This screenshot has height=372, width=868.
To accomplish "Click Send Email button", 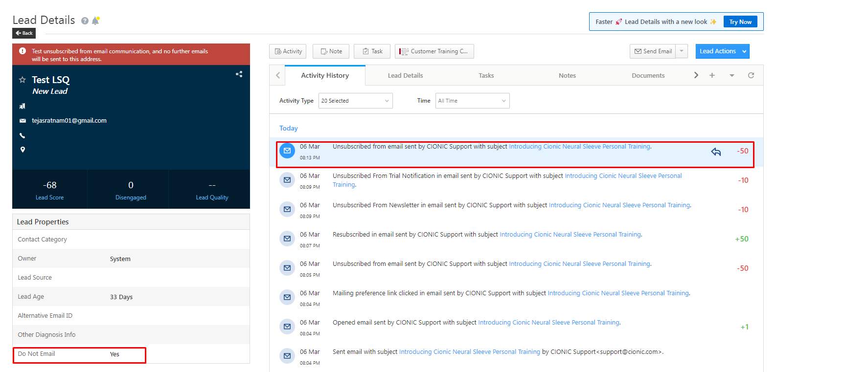I will (x=653, y=51).
